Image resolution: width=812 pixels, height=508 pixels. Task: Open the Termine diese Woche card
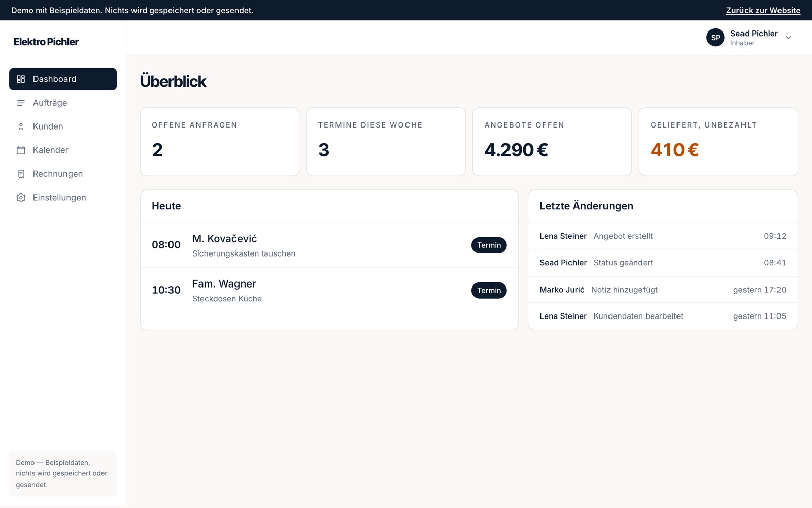coord(386,142)
